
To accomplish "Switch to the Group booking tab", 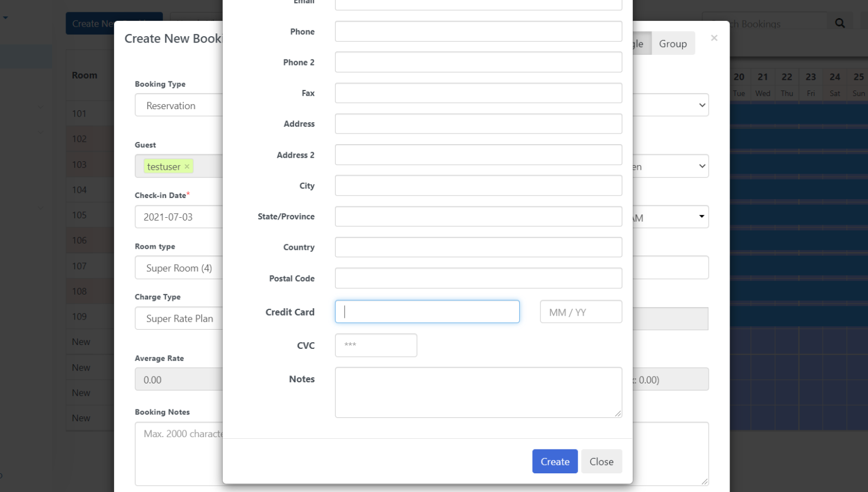I will coord(672,44).
